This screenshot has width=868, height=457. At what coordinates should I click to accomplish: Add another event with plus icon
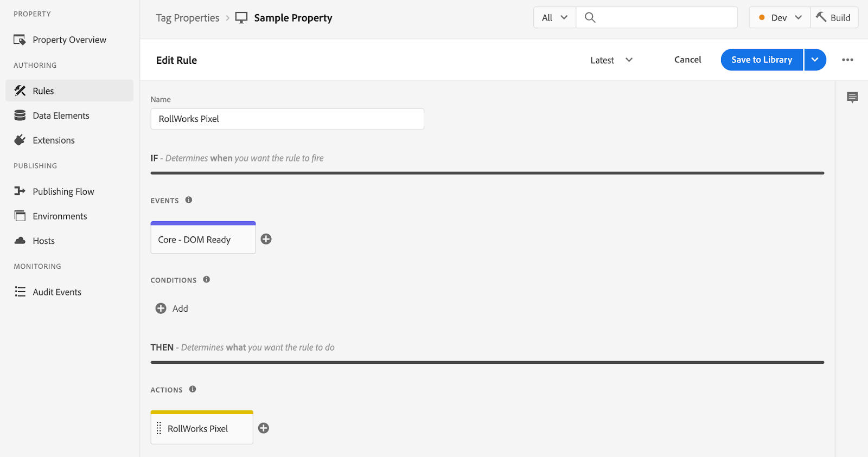[x=266, y=239]
